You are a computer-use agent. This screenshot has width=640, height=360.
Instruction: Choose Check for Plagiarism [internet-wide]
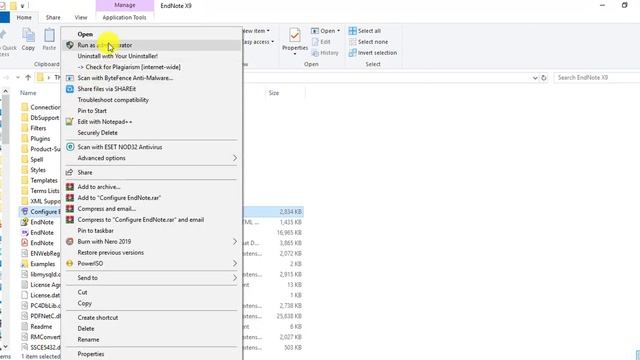129,67
